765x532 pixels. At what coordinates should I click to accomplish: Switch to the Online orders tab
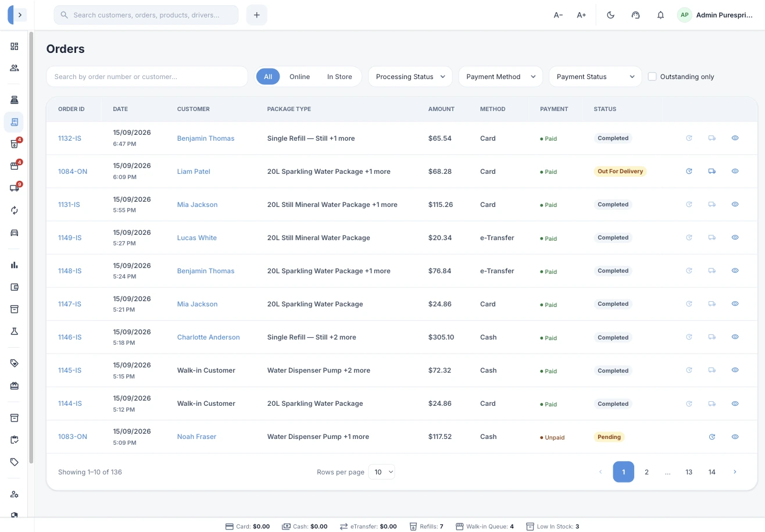pos(300,77)
